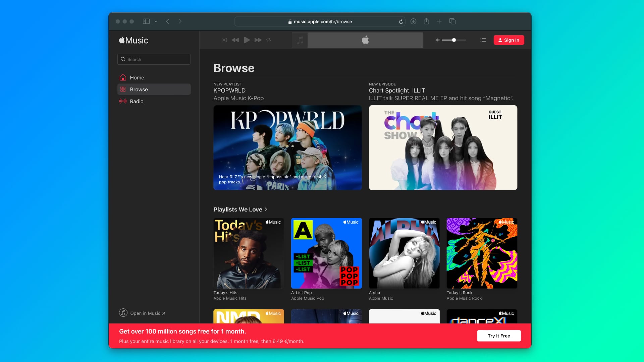The height and width of the screenshot is (362, 644).
Task: Open the NMD playlist cover
Action: (249, 316)
